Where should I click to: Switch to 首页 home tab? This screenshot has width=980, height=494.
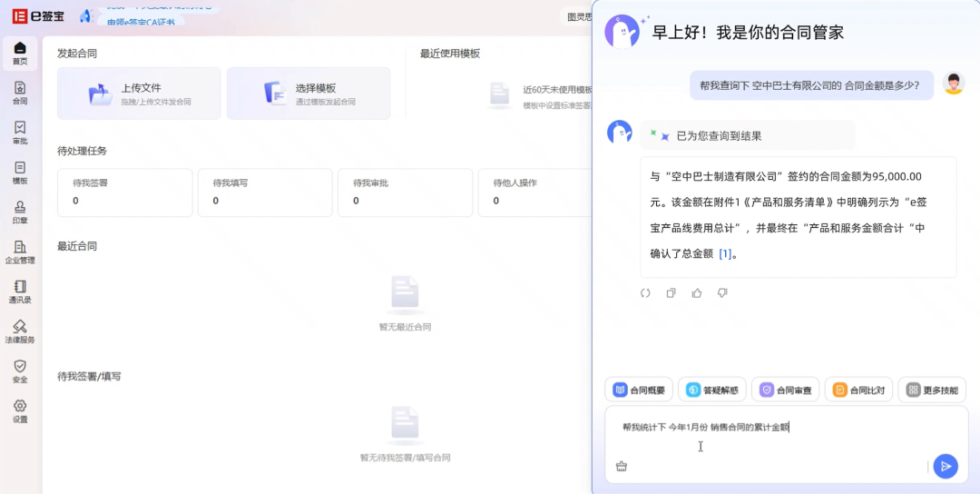pyautogui.click(x=20, y=53)
